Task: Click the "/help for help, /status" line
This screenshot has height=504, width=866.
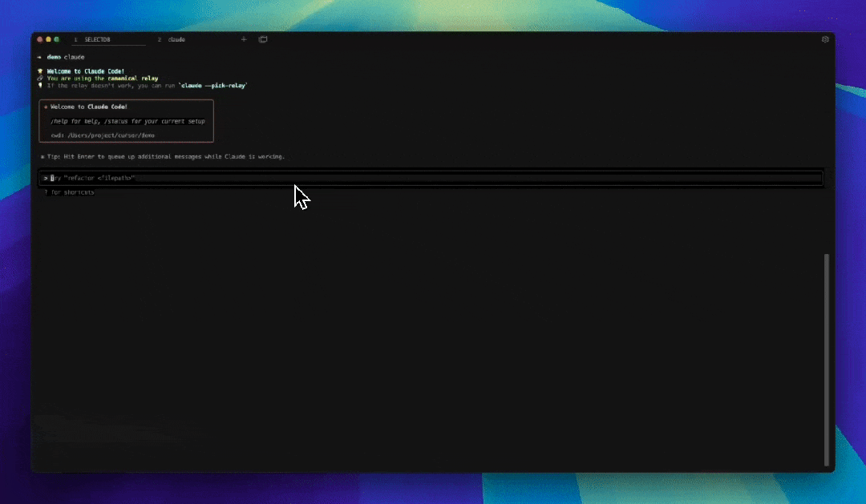Action: (x=127, y=121)
